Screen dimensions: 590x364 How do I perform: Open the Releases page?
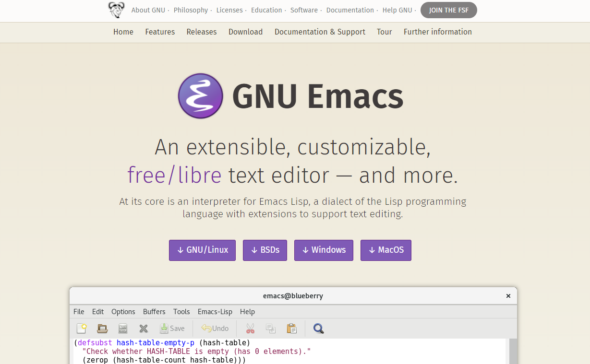tap(202, 32)
